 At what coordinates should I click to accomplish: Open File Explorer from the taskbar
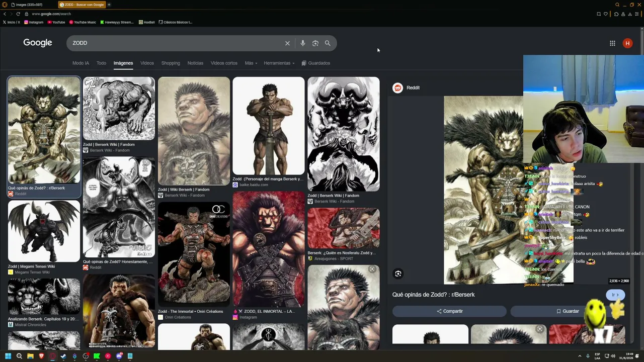tap(30, 356)
